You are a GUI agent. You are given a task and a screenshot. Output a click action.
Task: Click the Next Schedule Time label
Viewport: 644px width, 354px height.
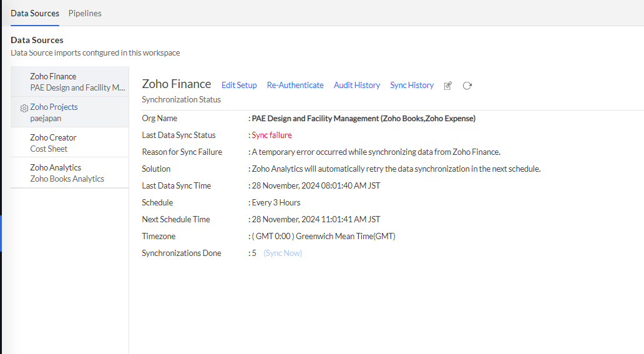coord(176,219)
